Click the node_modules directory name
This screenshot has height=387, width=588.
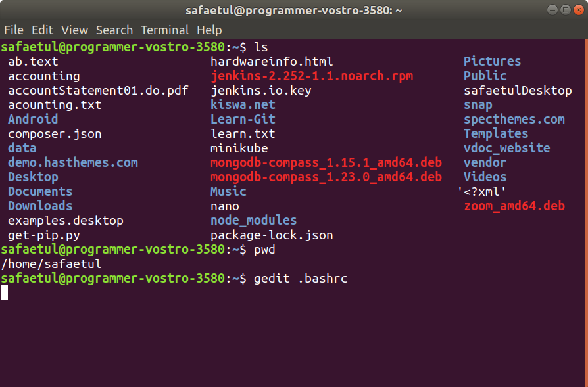[253, 220]
